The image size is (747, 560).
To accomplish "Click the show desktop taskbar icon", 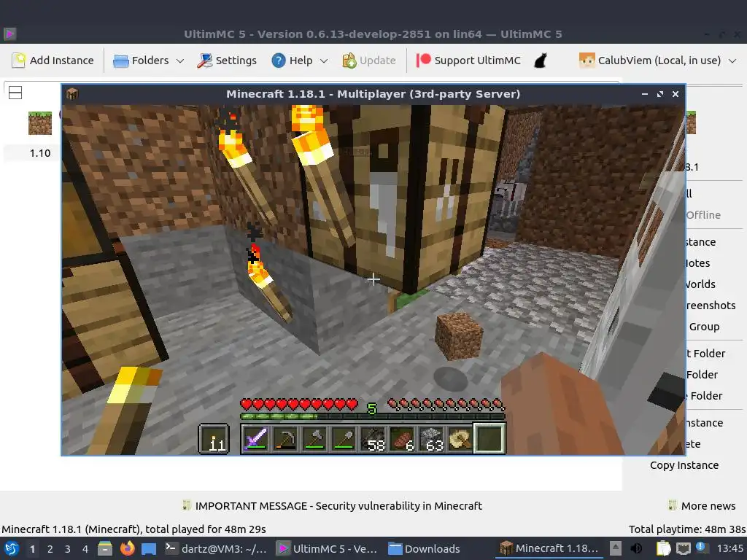I will (149, 548).
